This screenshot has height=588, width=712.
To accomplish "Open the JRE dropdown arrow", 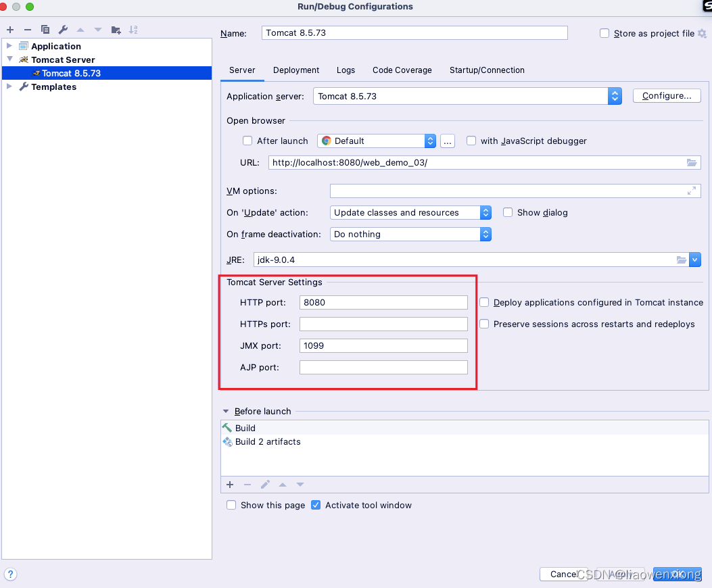I will pos(694,260).
